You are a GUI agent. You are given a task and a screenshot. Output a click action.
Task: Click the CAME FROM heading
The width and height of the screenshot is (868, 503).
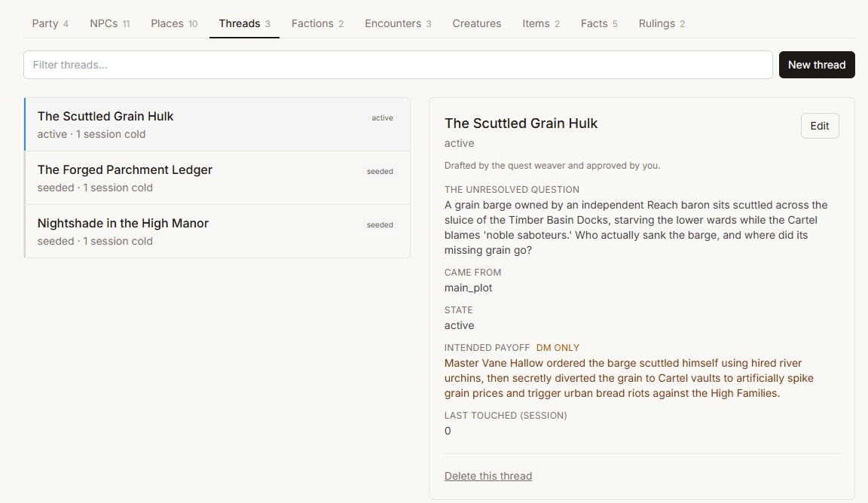[472, 273]
